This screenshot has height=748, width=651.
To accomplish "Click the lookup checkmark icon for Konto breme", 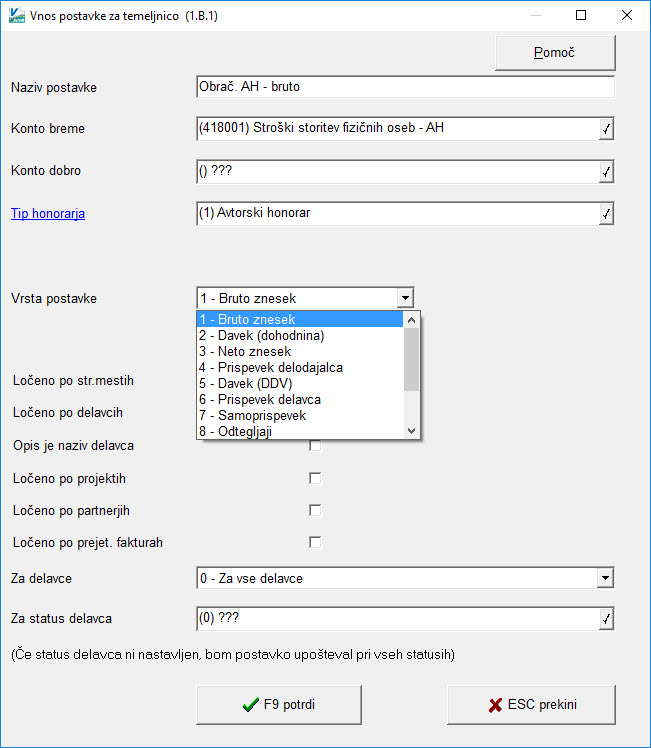I will 606,129.
